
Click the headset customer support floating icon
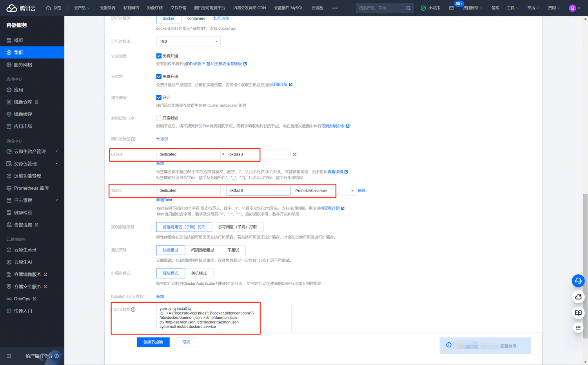pyautogui.click(x=578, y=281)
